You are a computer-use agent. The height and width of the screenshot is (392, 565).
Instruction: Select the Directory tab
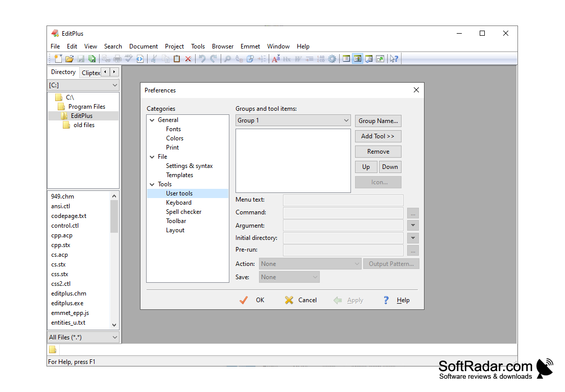63,72
